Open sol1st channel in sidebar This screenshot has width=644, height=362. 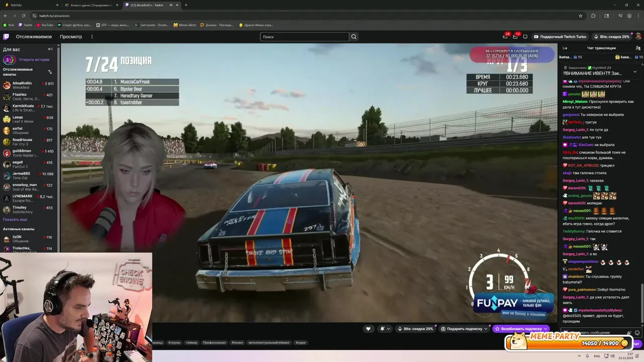tap(29, 130)
